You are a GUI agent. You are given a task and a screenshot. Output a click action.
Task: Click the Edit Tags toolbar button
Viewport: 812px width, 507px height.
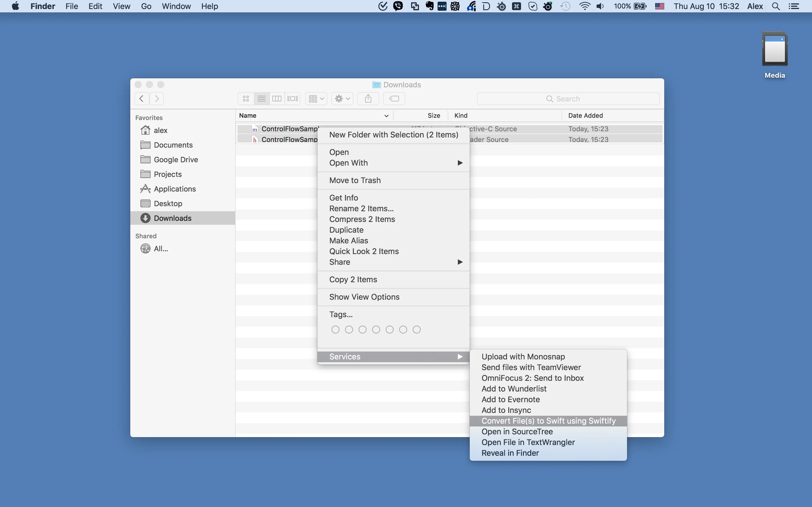[x=394, y=99]
